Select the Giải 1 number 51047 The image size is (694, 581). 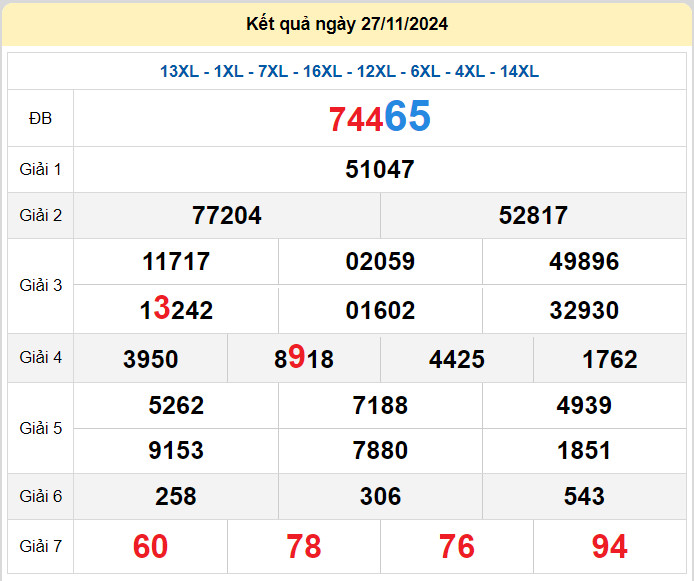click(380, 169)
